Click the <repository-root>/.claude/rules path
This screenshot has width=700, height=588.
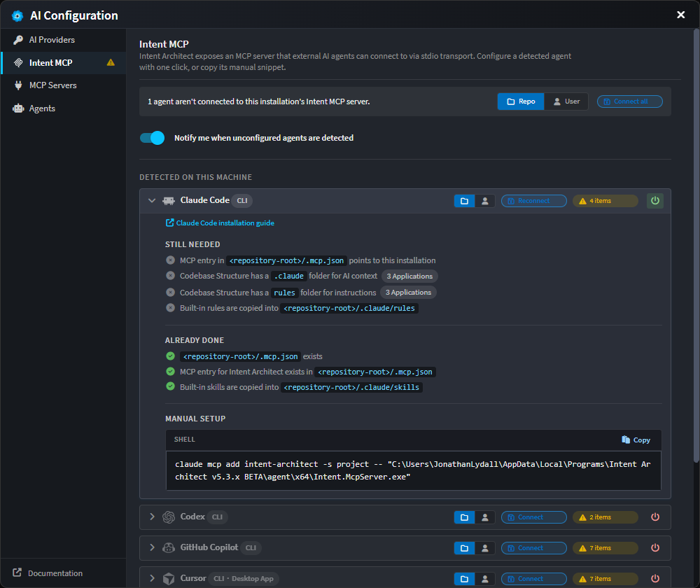[x=349, y=309]
